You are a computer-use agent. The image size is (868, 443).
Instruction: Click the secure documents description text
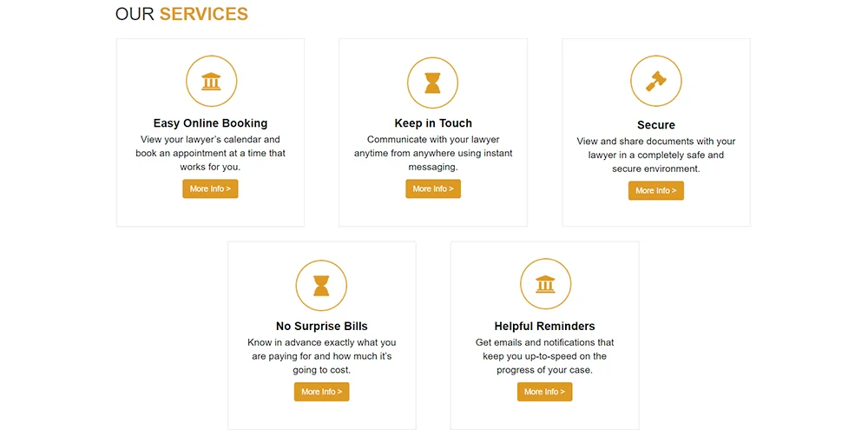click(656, 155)
